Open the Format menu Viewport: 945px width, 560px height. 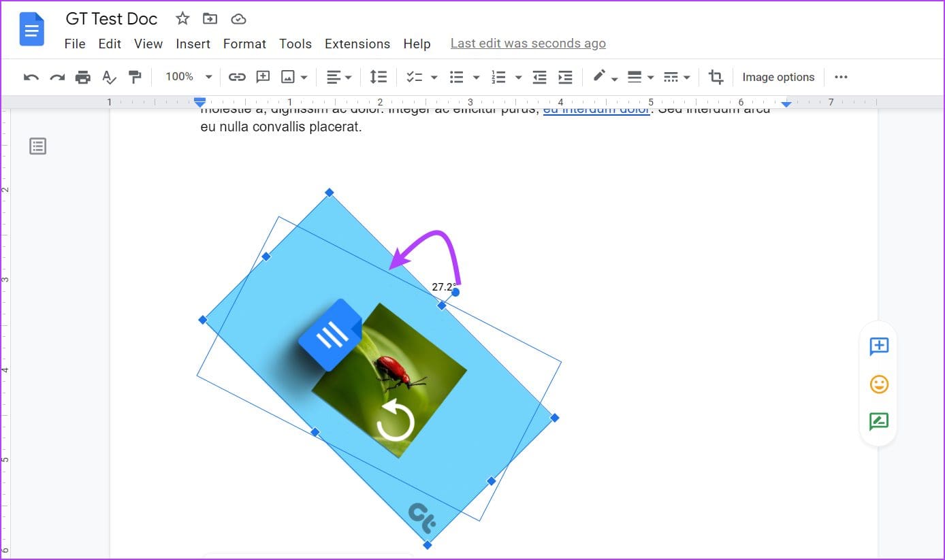pos(244,44)
